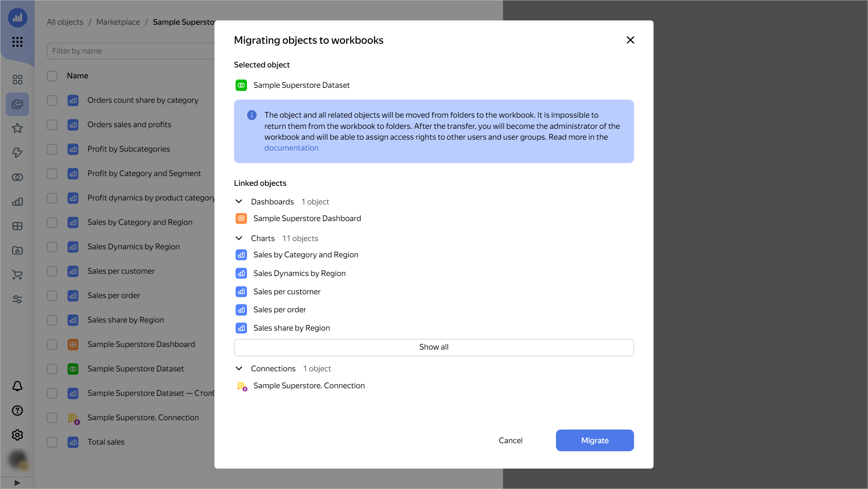Collapse the Dashboards linked objects group
Viewport: 868px width, 489px height.
[239, 202]
